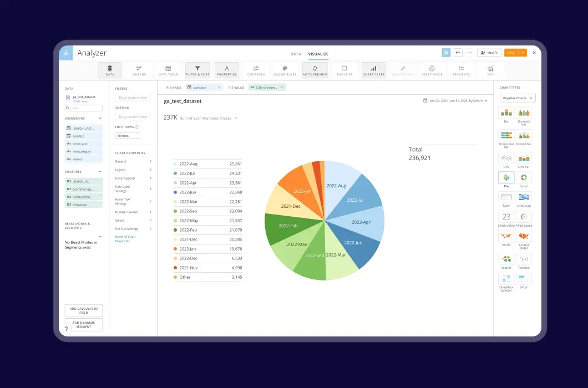Switch the chart to Donut
Screen dimensions: 588x388
[x=523, y=178]
